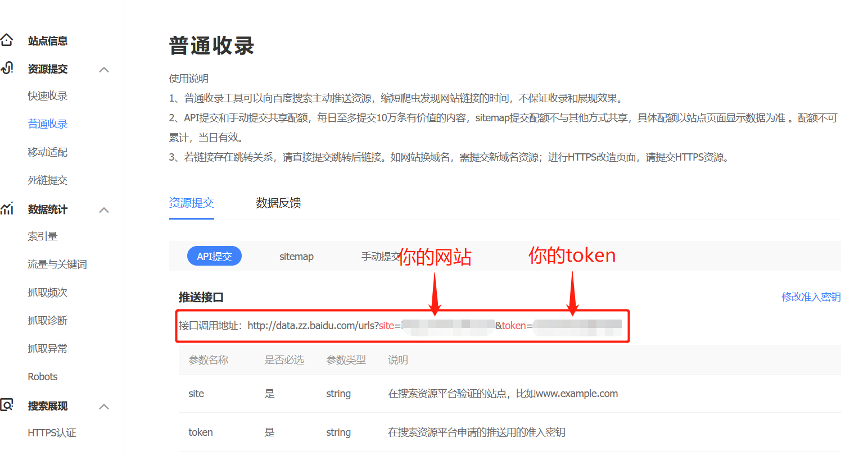Click the 使用说明 label
This screenshot has width=868, height=456.
coord(189,79)
